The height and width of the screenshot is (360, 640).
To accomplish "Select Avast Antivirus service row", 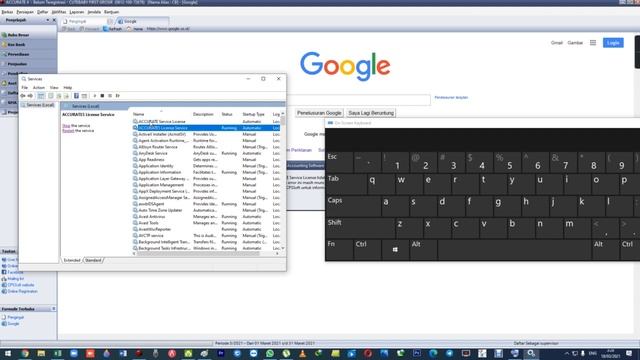I will (206, 216).
